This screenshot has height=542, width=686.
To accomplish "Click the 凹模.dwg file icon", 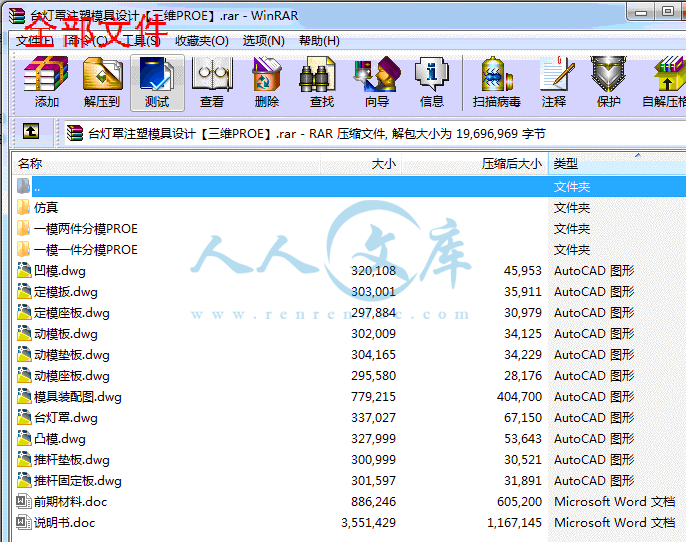I will tap(24, 271).
